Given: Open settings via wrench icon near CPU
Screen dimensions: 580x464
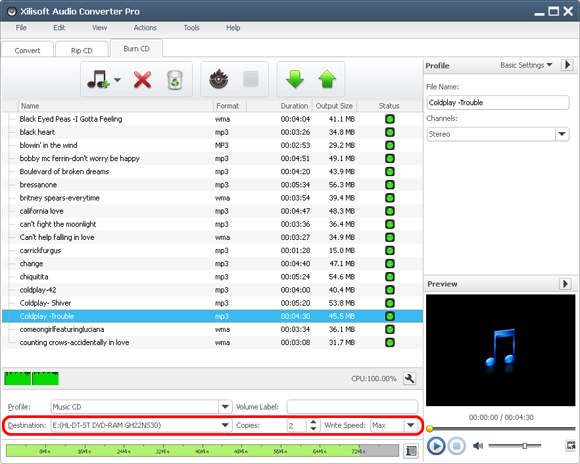Looking at the screenshot, I should click(409, 379).
